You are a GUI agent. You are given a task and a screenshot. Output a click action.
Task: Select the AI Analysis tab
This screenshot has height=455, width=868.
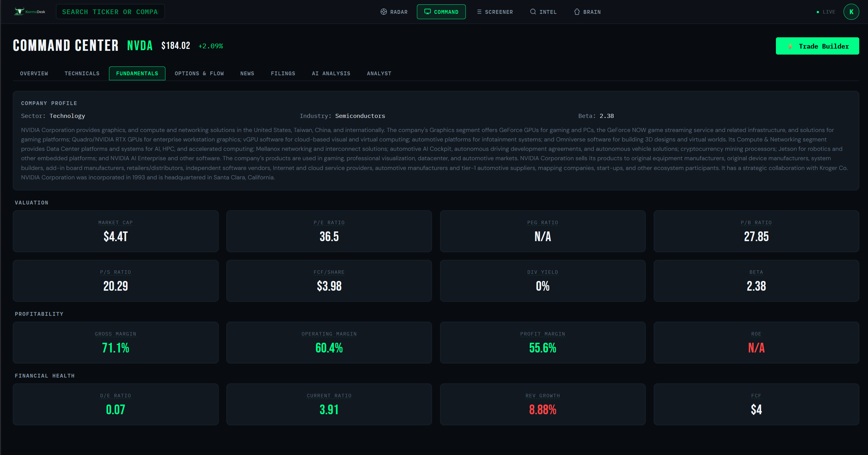331,73
